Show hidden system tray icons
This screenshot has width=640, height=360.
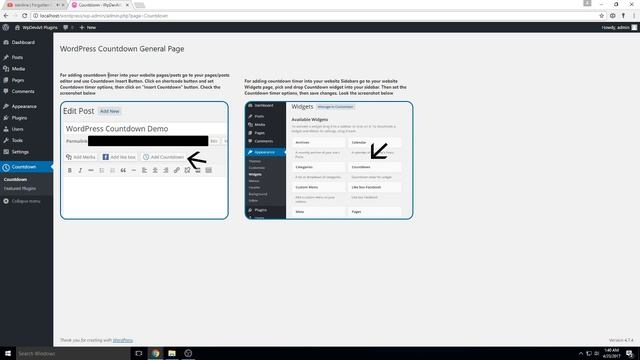[x=580, y=353]
